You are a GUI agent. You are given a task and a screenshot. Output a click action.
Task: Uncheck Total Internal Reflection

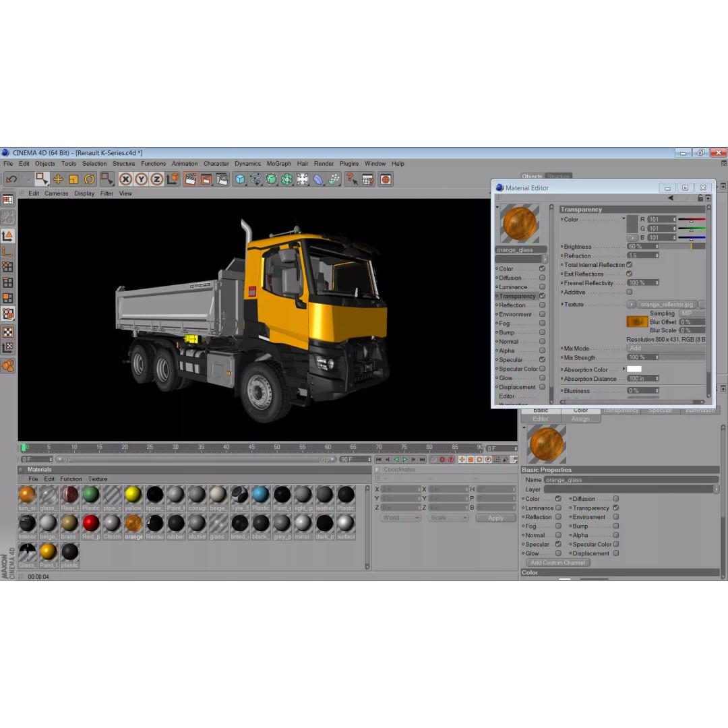(x=629, y=265)
